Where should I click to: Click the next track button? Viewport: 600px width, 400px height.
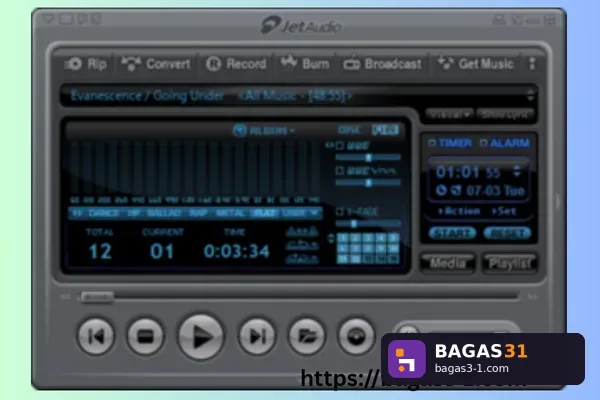pos(257,336)
